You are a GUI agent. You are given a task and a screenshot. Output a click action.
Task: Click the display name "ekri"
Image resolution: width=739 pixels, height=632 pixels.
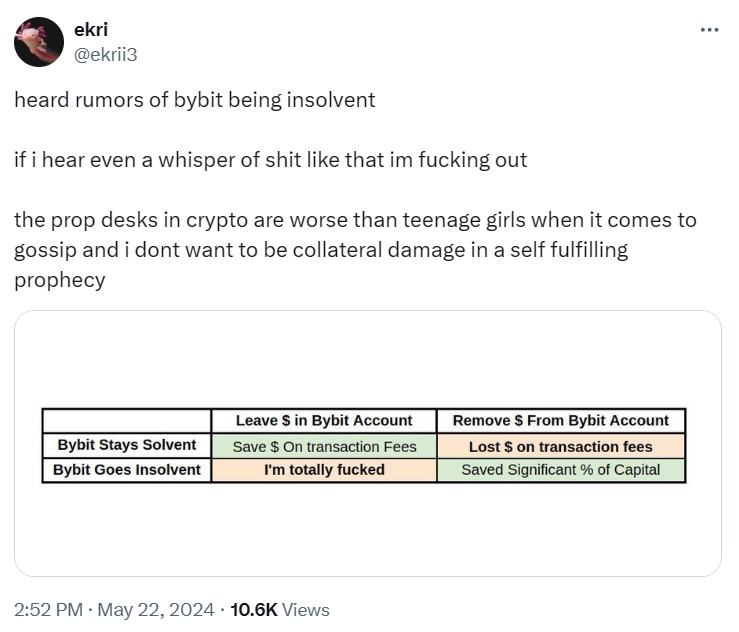pos(92,30)
